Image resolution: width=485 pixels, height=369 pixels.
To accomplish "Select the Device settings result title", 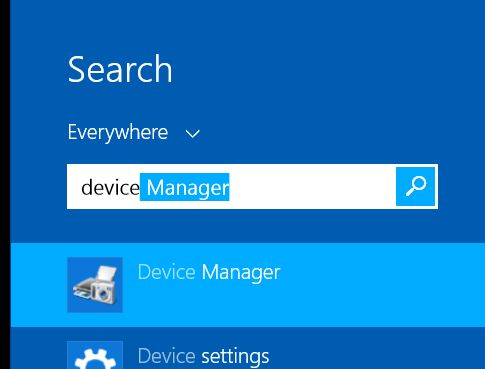I will (203, 356).
